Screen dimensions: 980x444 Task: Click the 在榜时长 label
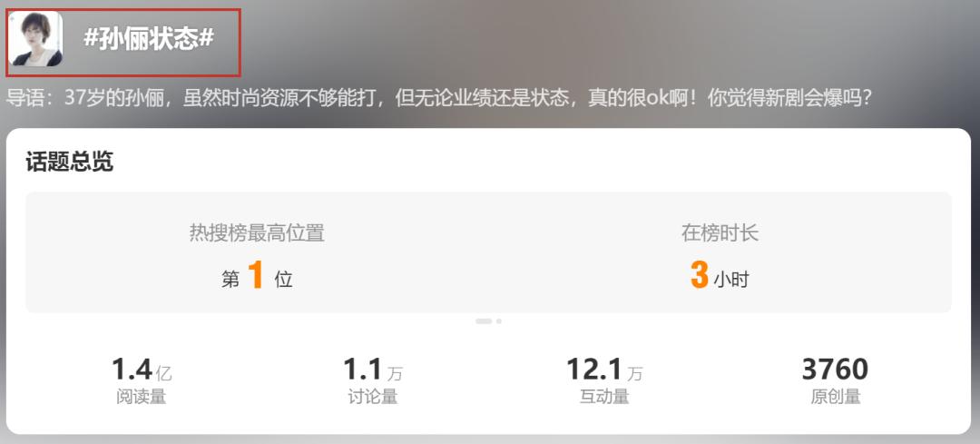pyautogui.click(x=720, y=233)
